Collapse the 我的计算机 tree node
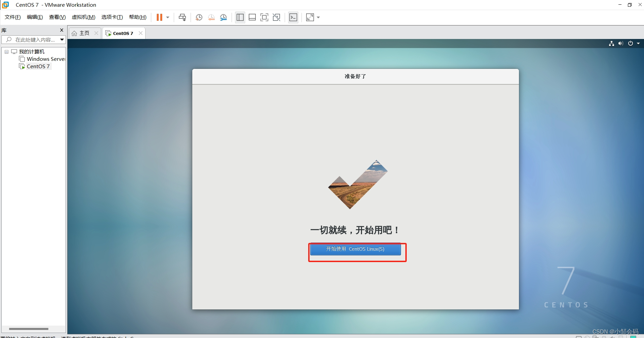This screenshot has width=644, height=338. pyautogui.click(x=6, y=52)
